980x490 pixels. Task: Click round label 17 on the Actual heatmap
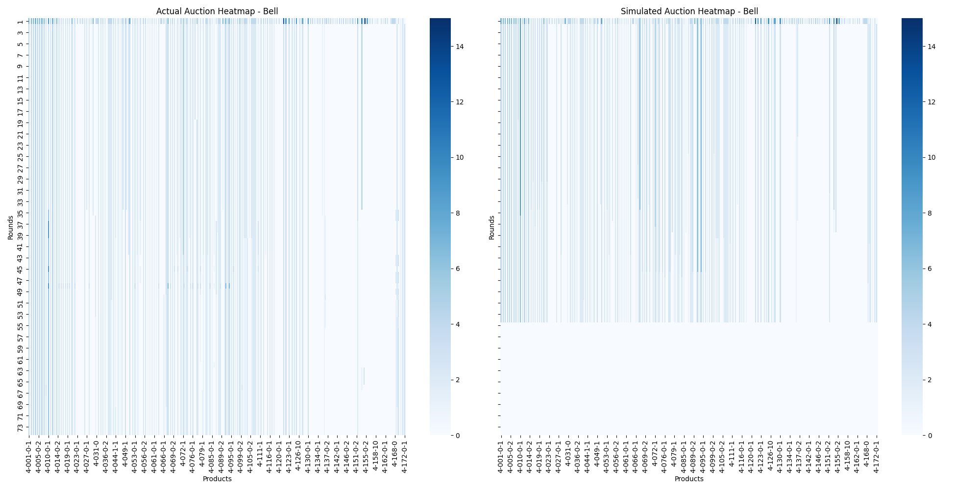[x=20, y=112]
